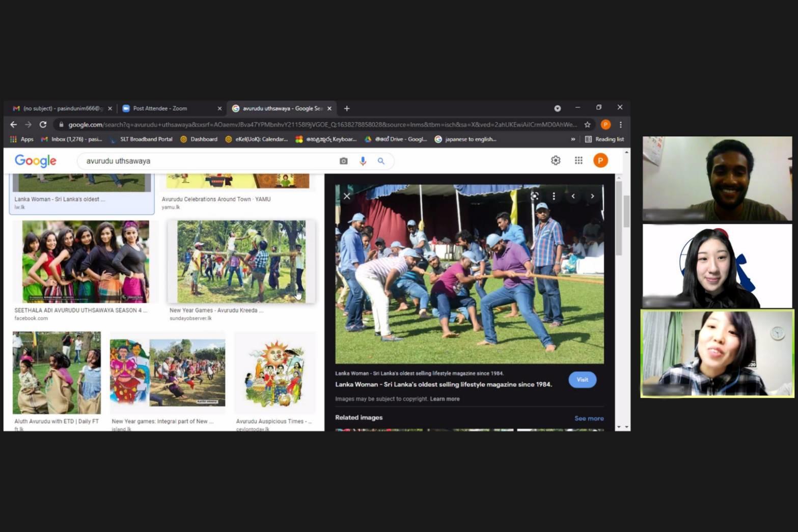
Task: Click See more related images
Action: [589, 418]
